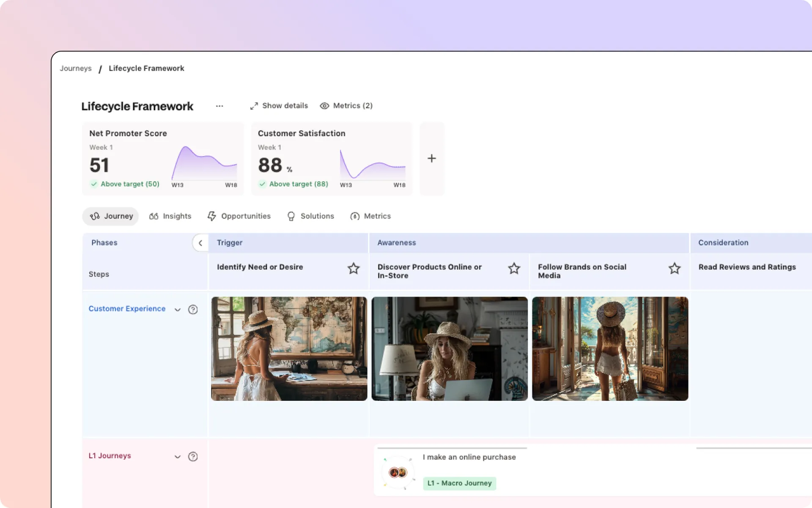
Task: Star the Identify Need or Desire step
Action: click(x=354, y=268)
